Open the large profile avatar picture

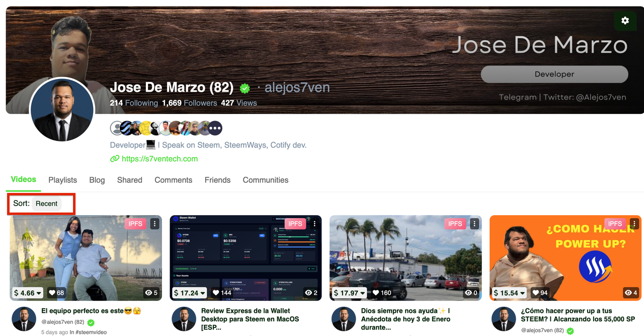(x=62, y=110)
